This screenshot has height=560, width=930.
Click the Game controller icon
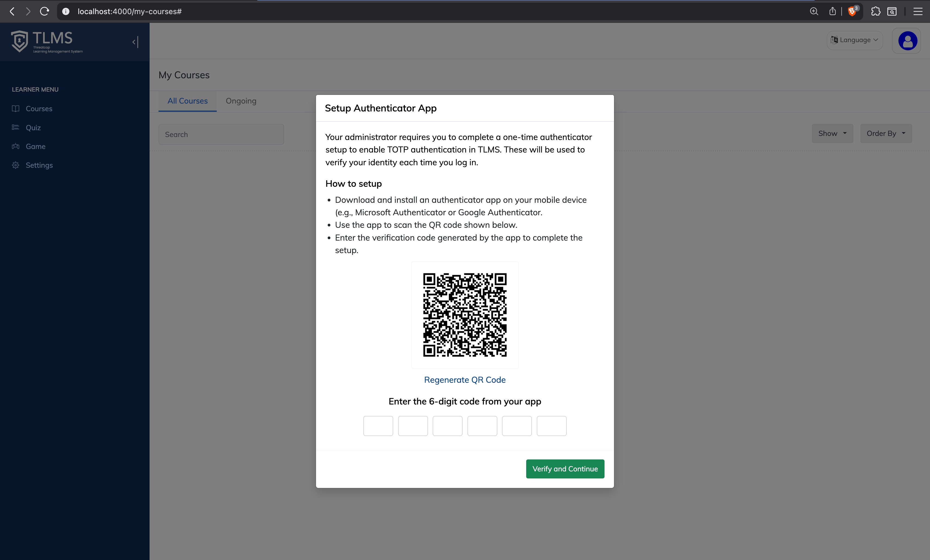15,146
